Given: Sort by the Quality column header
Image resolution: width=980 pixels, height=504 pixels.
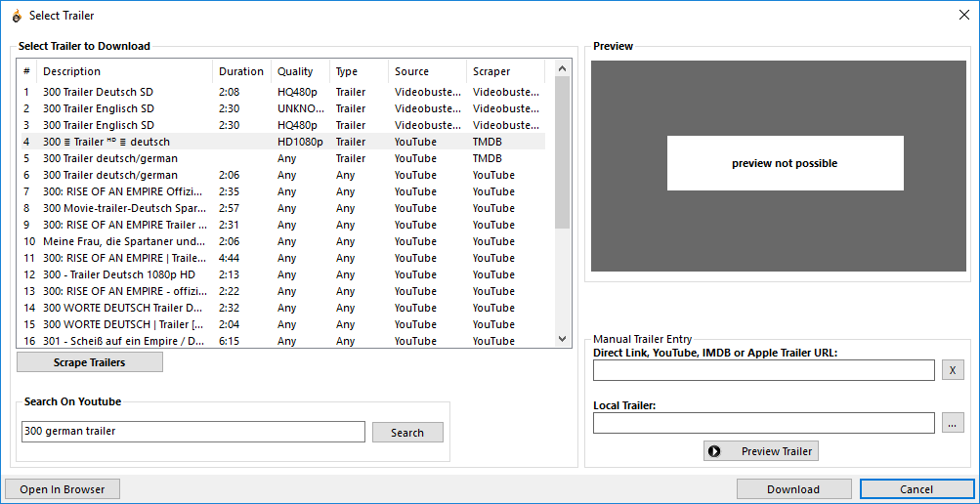Looking at the screenshot, I should 301,71.
